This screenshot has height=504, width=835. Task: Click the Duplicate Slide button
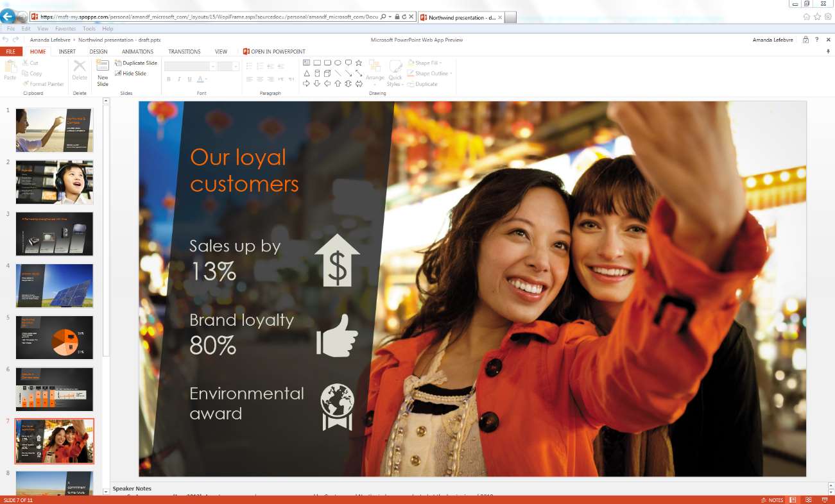tap(136, 63)
